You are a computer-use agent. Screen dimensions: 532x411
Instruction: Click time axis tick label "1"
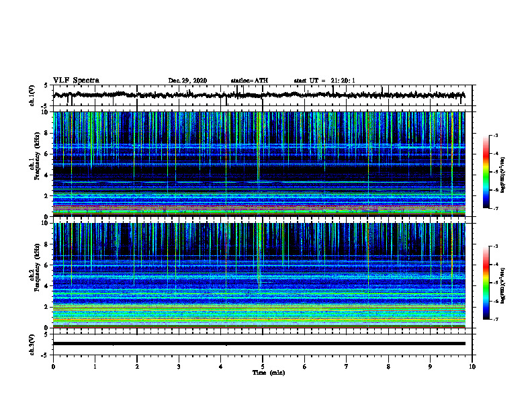[95, 367]
